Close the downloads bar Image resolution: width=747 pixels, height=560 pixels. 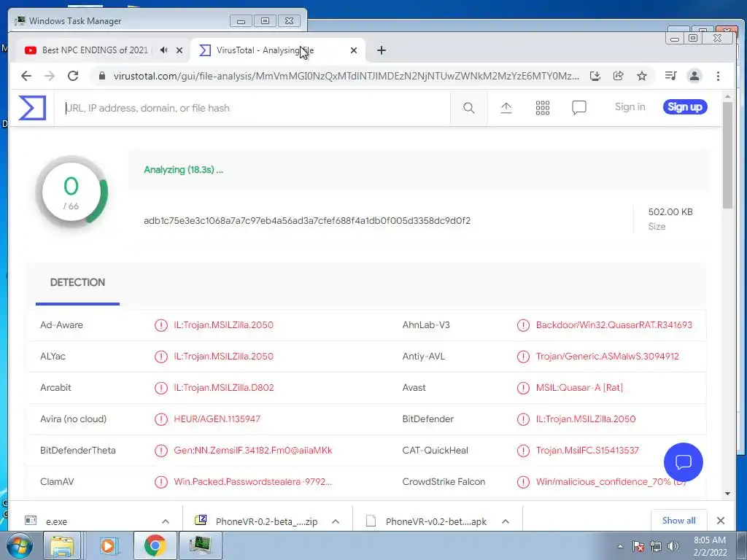point(721,521)
